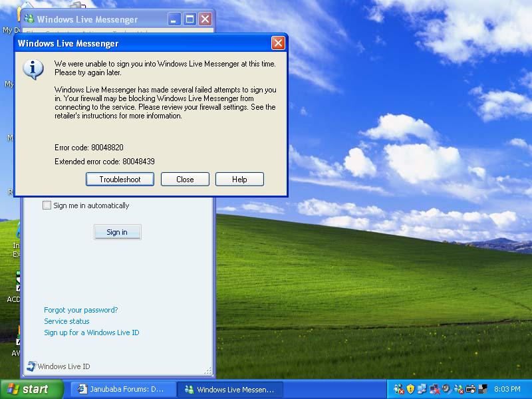Open Help from the error dialog
Image resolution: width=532 pixels, height=399 pixels.
239,179
